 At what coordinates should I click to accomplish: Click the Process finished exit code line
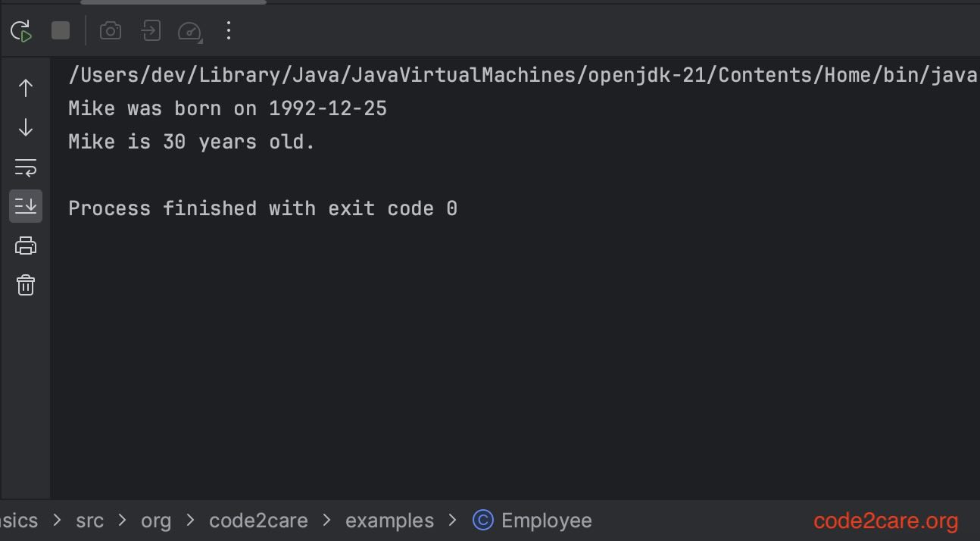pos(263,208)
